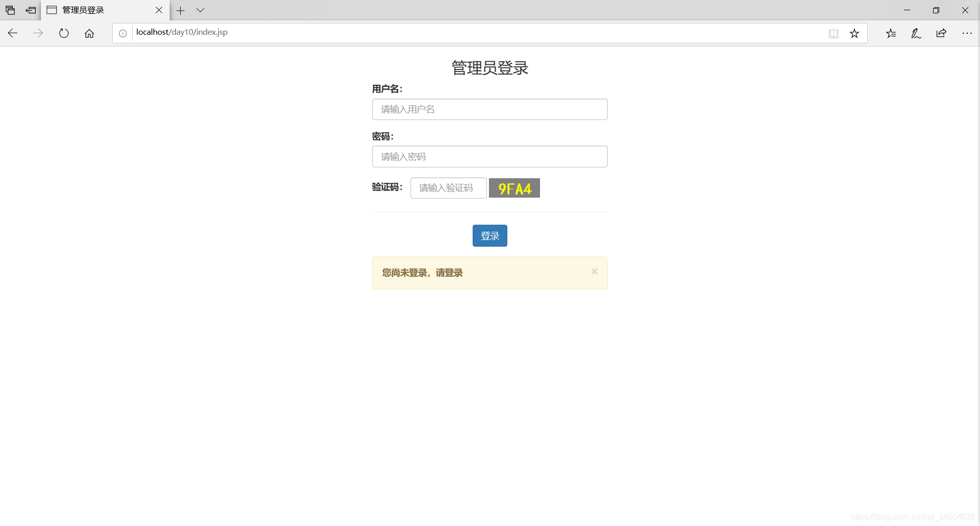Click the 用户名 label
The width and height of the screenshot is (980, 526).
pos(387,89)
